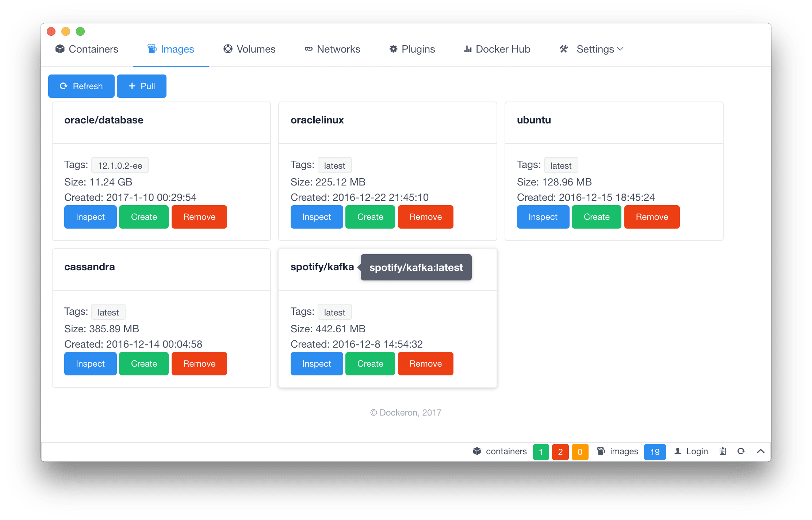812x520 pixels.
Task: Inspect the spotify/kafka image
Action: coord(317,364)
